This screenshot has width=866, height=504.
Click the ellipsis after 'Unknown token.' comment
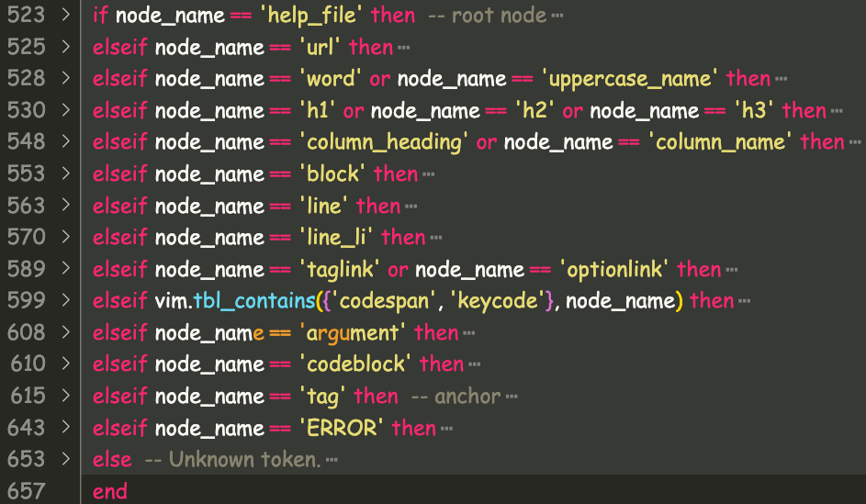click(332, 460)
